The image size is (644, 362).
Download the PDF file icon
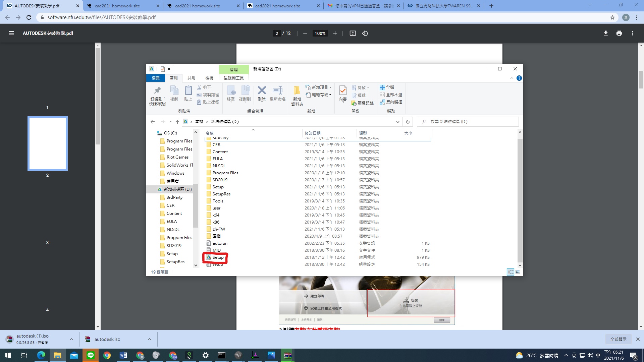[x=605, y=33]
